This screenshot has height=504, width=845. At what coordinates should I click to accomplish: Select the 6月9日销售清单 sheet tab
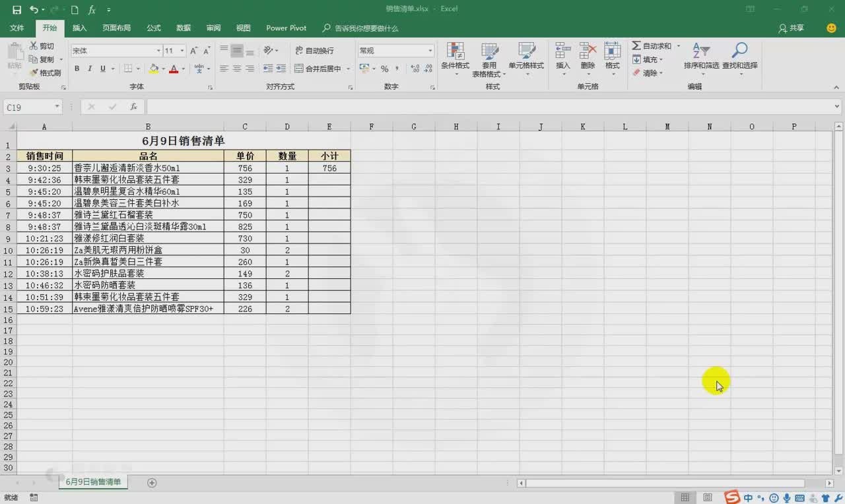click(x=93, y=482)
